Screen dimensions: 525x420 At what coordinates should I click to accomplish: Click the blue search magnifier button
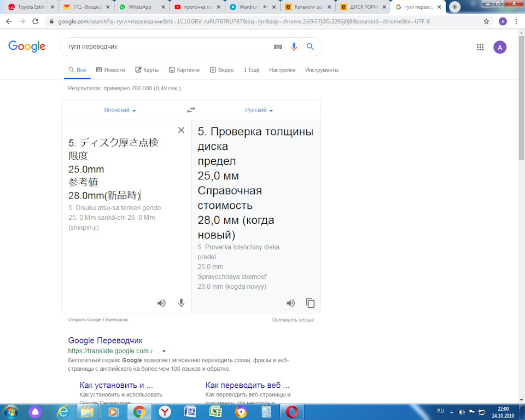pyautogui.click(x=311, y=46)
